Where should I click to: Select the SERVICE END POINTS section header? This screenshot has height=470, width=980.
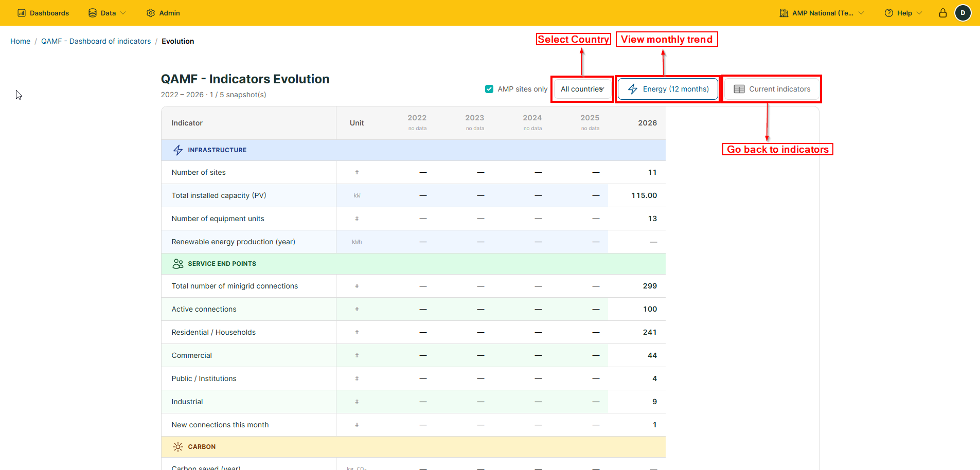[413, 264]
